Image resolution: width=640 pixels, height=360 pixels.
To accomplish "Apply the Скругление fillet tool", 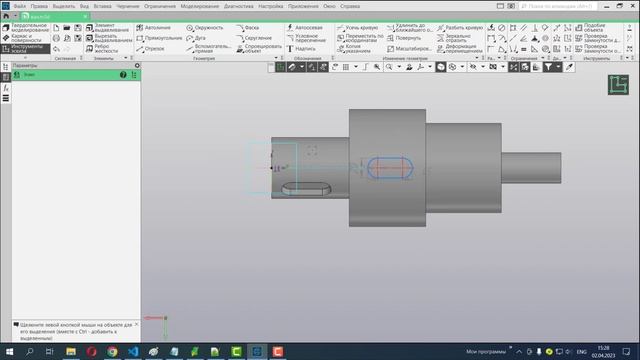I will pos(254,38).
